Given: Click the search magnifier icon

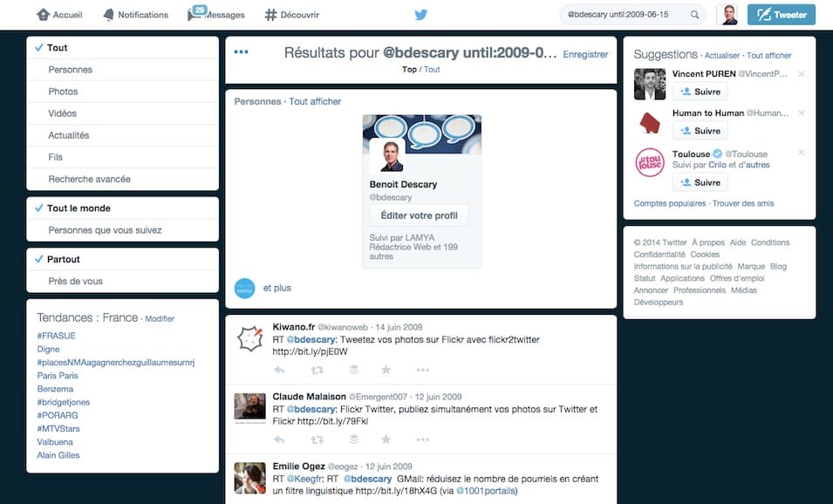Looking at the screenshot, I should [695, 15].
